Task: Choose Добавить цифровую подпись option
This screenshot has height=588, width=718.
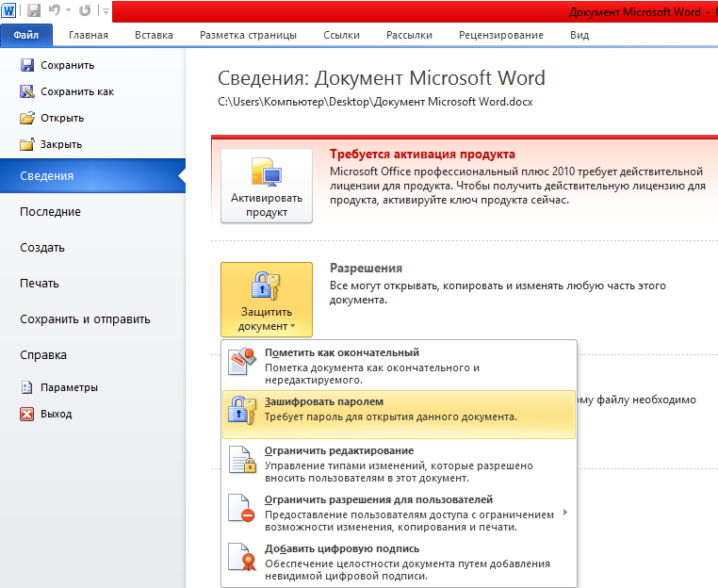Action: tap(397, 562)
